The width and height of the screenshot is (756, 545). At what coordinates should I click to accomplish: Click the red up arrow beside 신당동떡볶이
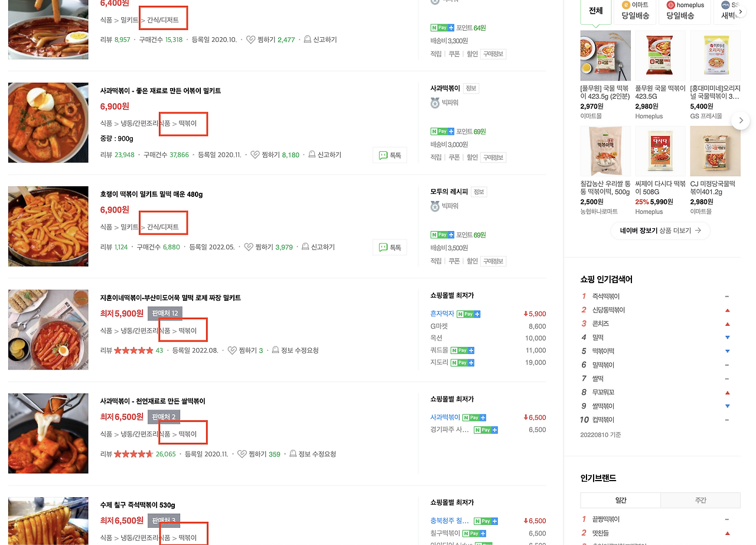[728, 310]
